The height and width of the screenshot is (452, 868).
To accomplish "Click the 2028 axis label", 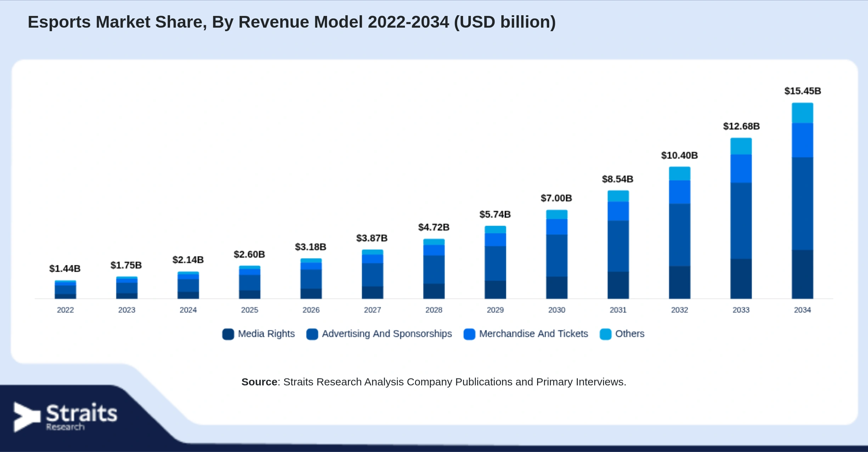I will coord(434,310).
